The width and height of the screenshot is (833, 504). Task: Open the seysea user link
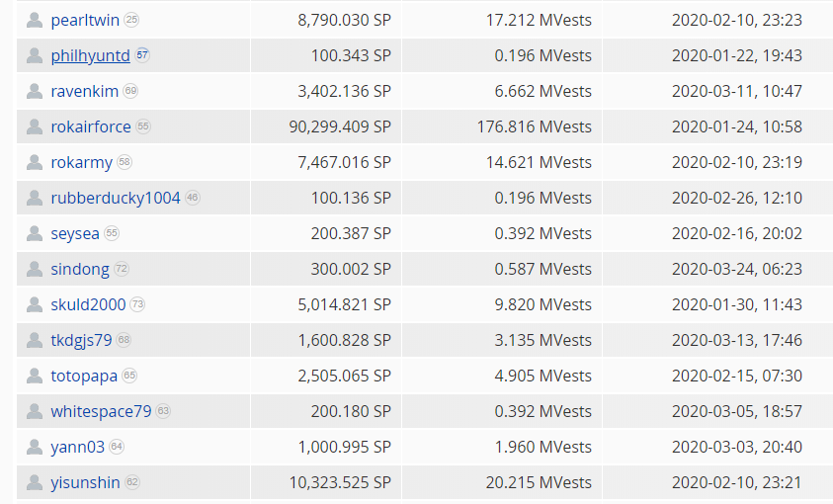coord(75,233)
